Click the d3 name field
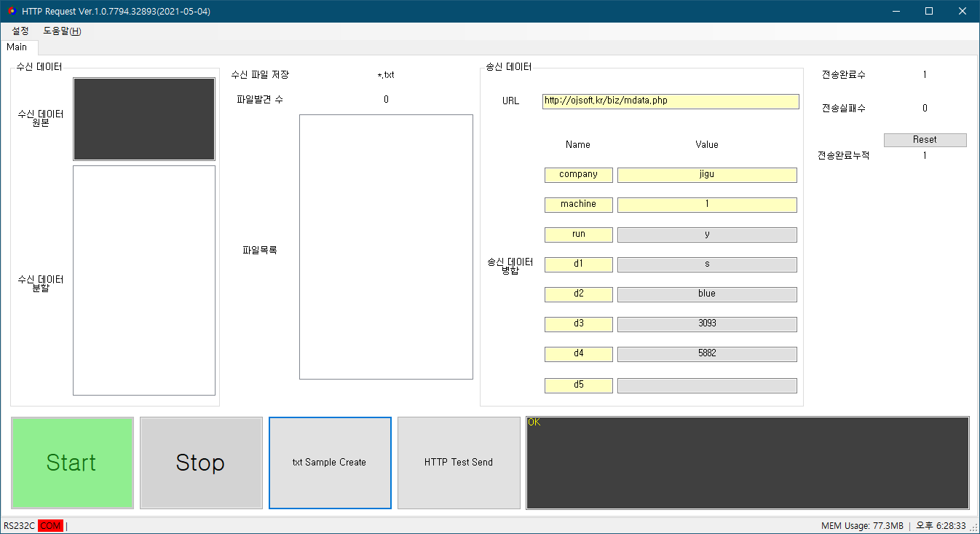This screenshot has width=980, height=534. click(x=579, y=324)
